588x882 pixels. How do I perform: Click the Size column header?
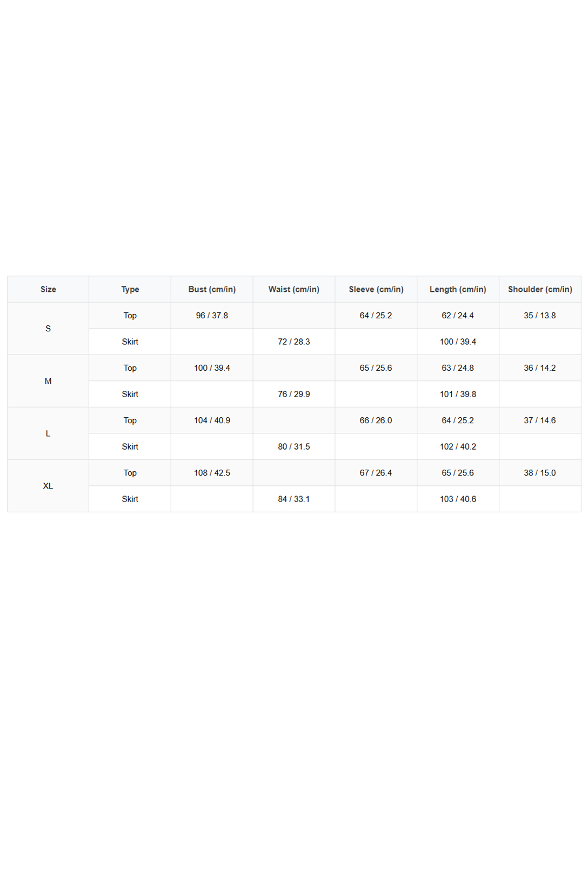(x=48, y=289)
